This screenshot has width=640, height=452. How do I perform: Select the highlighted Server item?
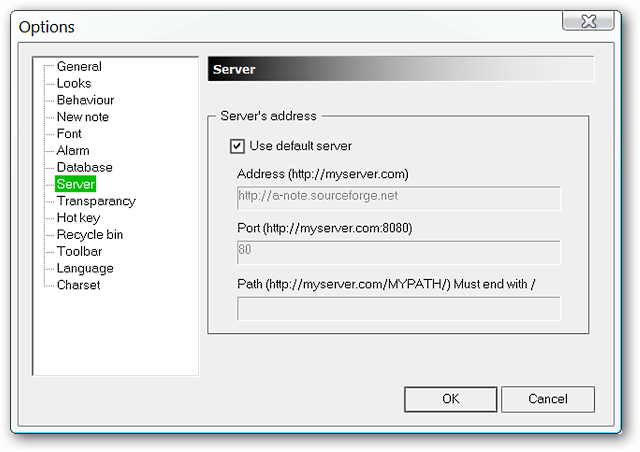tap(76, 184)
